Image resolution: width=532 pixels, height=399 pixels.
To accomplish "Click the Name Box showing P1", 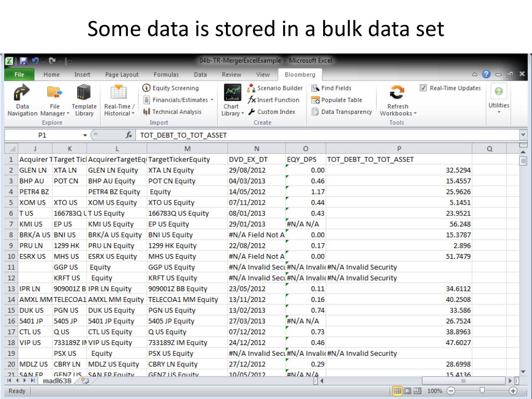I will click(43, 135).
